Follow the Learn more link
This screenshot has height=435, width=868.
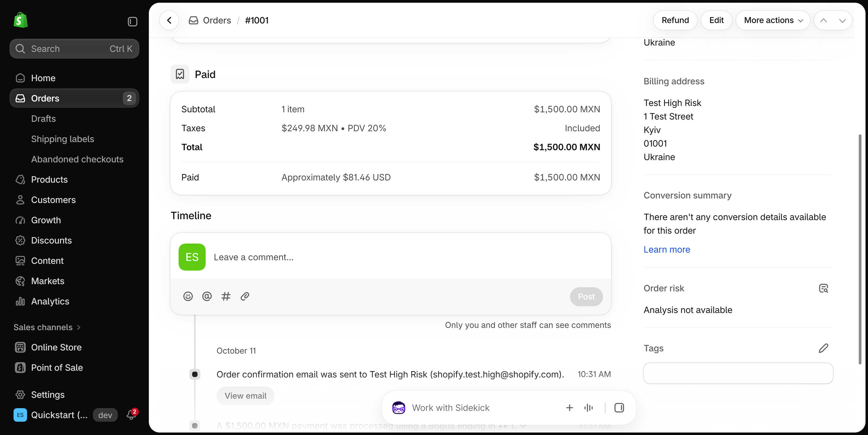(x=666, y=249)
